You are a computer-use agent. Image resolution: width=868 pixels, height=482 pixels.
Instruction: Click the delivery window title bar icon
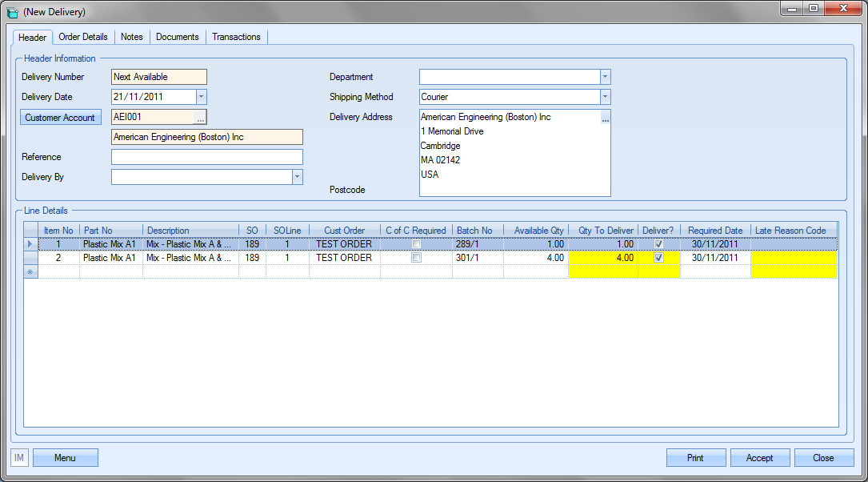point(12,12)
